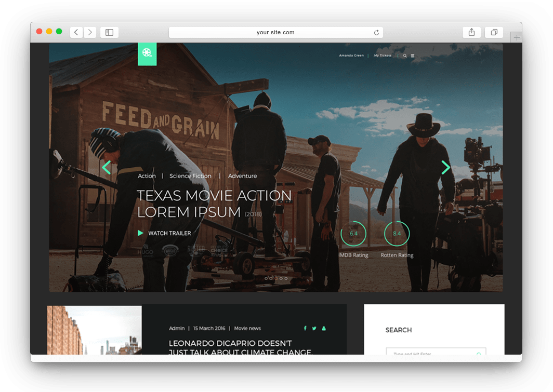The image size is (553, 392).
Task: Open the Amanda Green account link
Action: pyautogui.click(x=351, y=56)
